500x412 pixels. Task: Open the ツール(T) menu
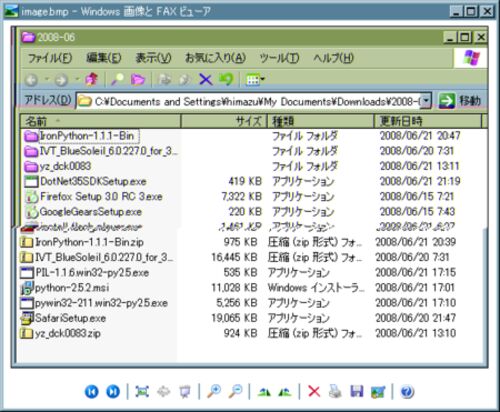pyautogui.click(x=279, y=58)
